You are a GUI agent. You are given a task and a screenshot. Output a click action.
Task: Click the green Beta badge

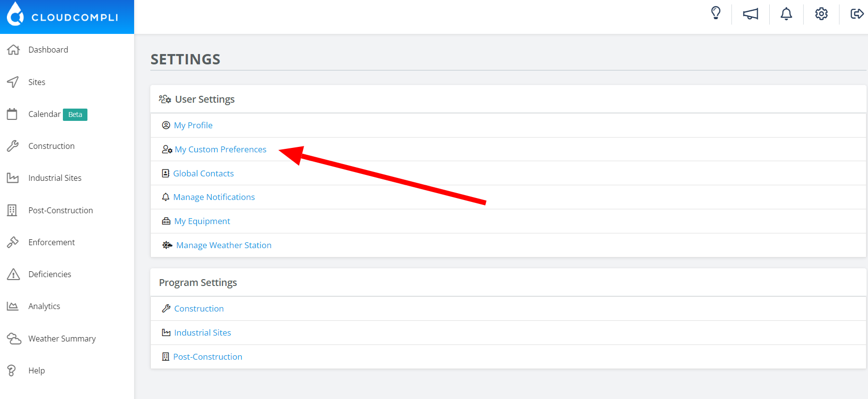pos(75,114)
